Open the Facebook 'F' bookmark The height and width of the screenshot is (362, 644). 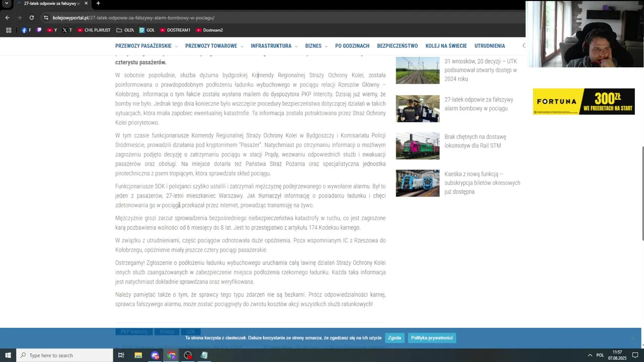click(26, 30)
